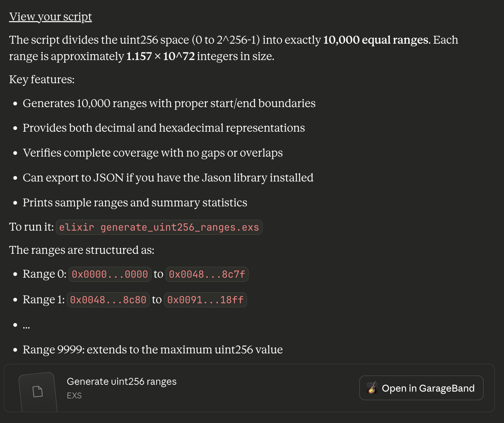Screen dimensions: 504x423
Task: Click the bold "1.157 × 10^72" figure
Action: (161, 56)
